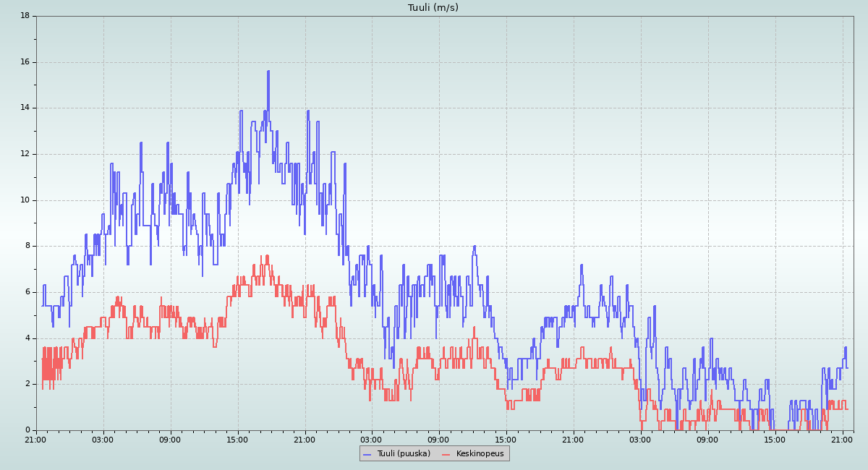Click the 14 y-axis label
This screenshot has width=868, height=470.
(x=25, y=108)
